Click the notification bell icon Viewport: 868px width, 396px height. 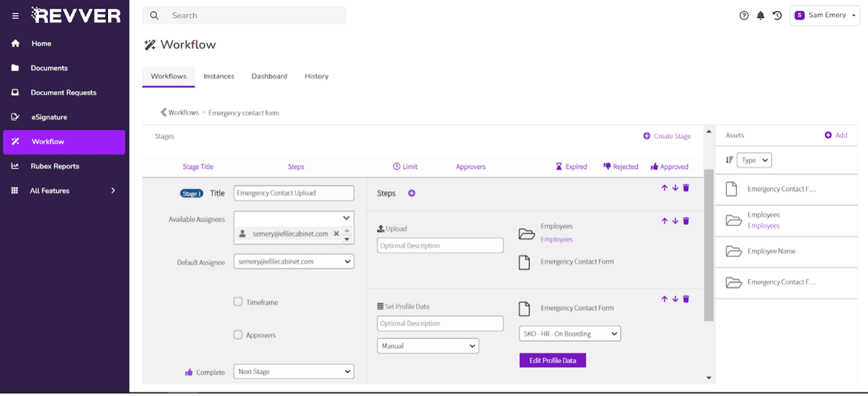click(761, 15)
